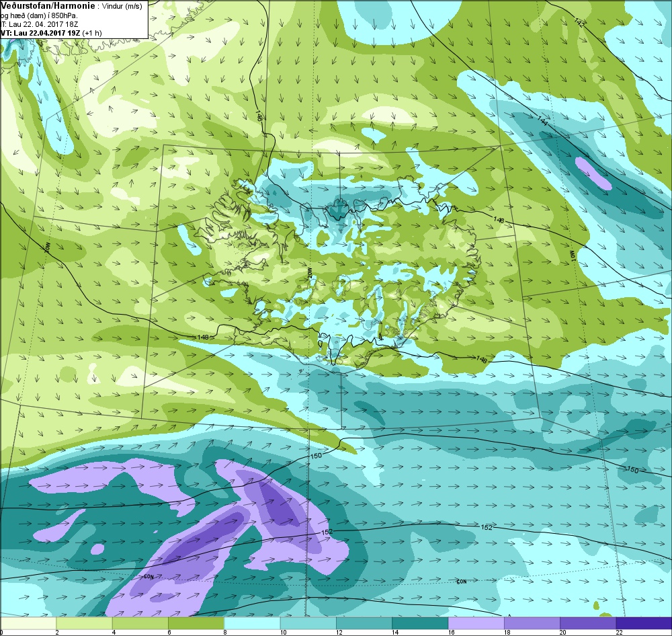The width and height of the screenshot is (672, 636).
Task: Click the 'VT: Lau 22.04.2017 19Z (+1 h)' line
Action: (51, 32)
